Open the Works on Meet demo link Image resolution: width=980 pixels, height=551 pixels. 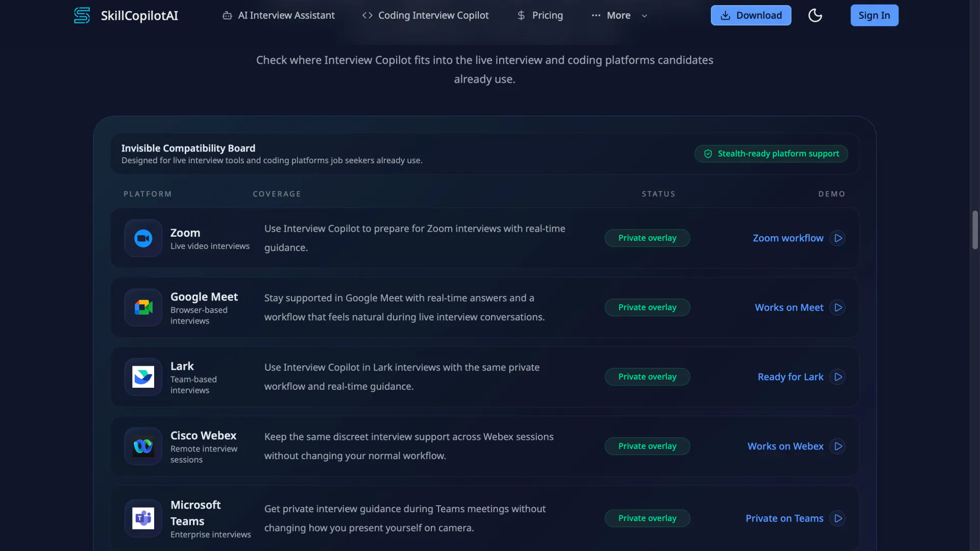[789, 308]
